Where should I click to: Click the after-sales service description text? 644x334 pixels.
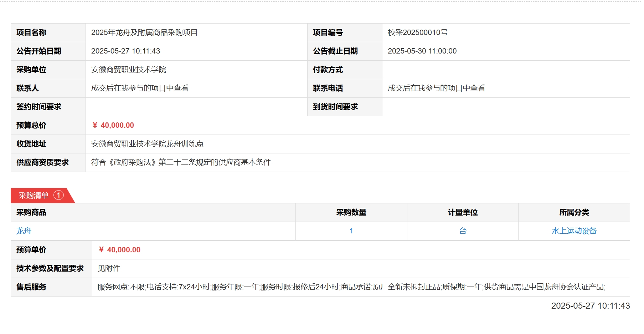(x=351, y=287)
